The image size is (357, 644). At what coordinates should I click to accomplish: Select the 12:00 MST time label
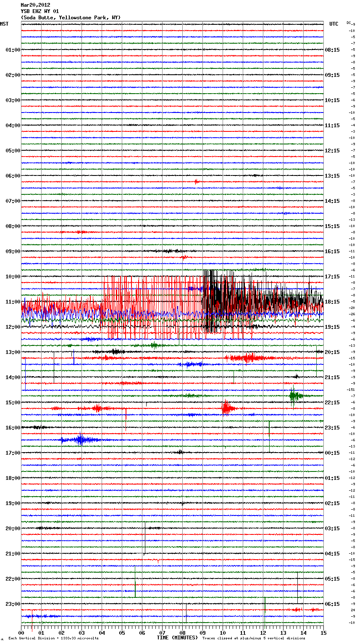(13, 327)
